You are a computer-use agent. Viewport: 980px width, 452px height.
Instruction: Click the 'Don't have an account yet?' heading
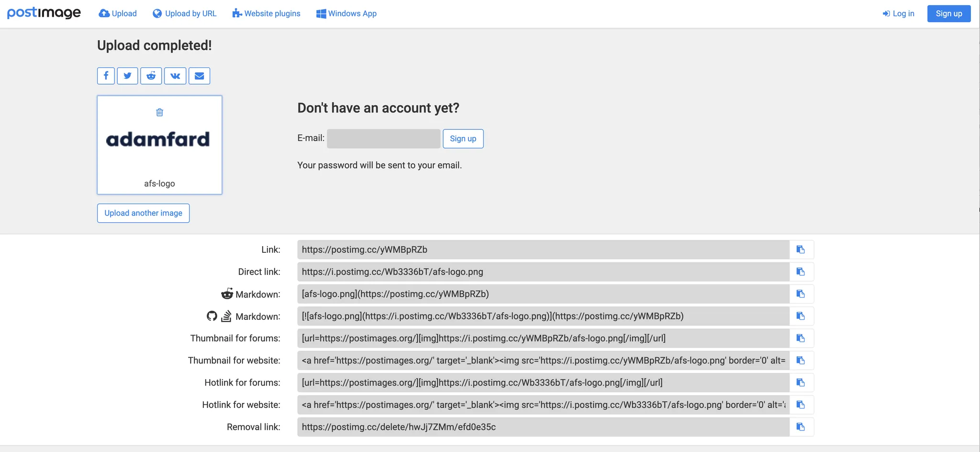(x=378, y=108)
